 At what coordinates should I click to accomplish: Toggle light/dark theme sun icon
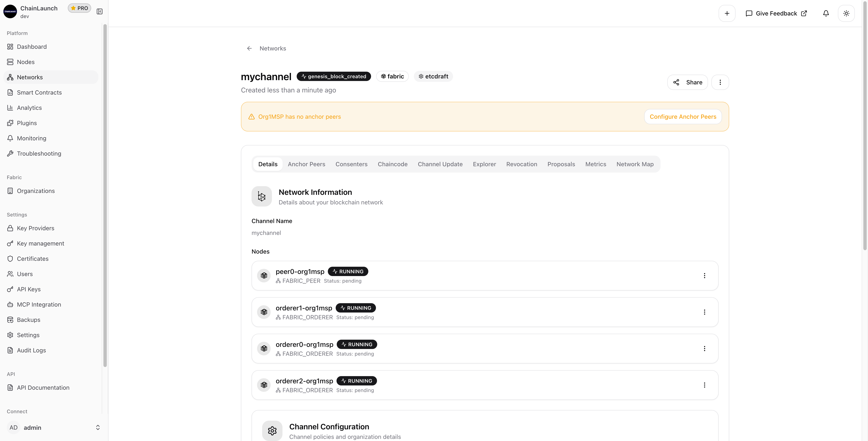[x=846, y=14]
